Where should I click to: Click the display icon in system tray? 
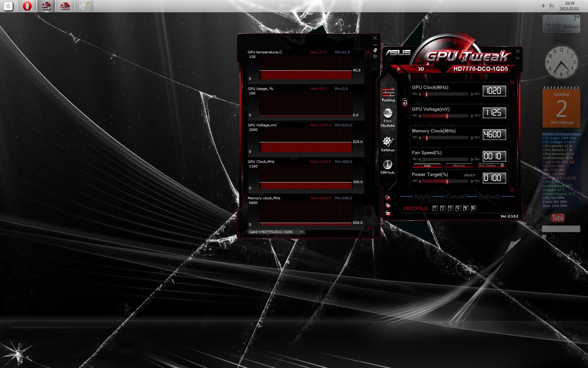(552, 6)
